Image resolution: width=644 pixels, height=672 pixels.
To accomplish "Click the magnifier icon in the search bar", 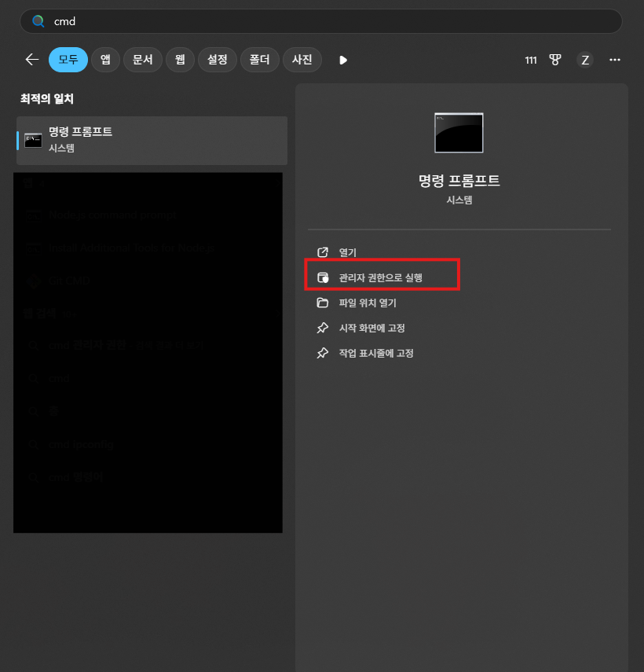I will pos(38,21).
